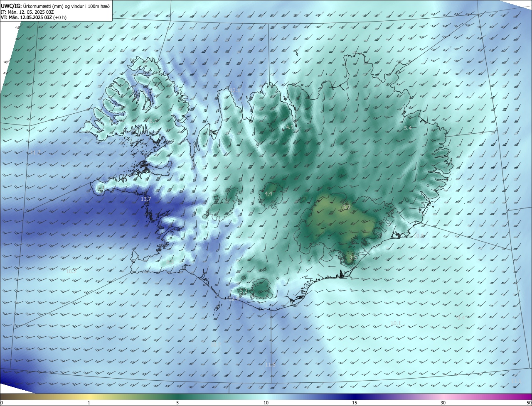This screenshot has width=532, height=406.
Task: Click the 4.4 value label on the central glacier
Action: [x=268, y=193]
